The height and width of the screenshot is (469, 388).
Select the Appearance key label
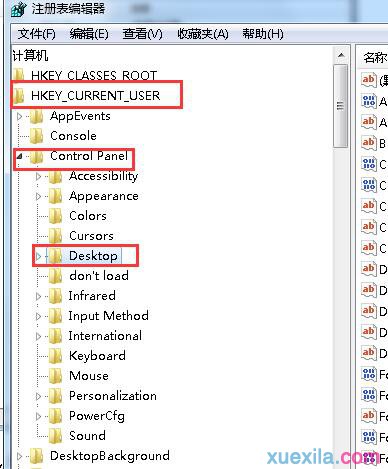[104, 196]
